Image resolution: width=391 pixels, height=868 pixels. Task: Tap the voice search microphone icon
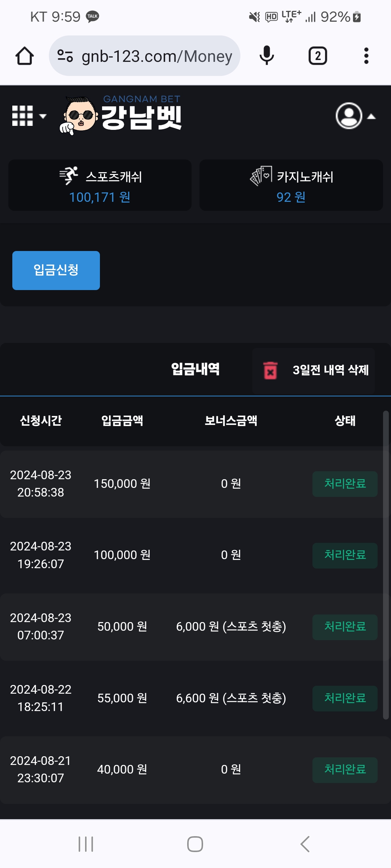[x=267, y=56]
